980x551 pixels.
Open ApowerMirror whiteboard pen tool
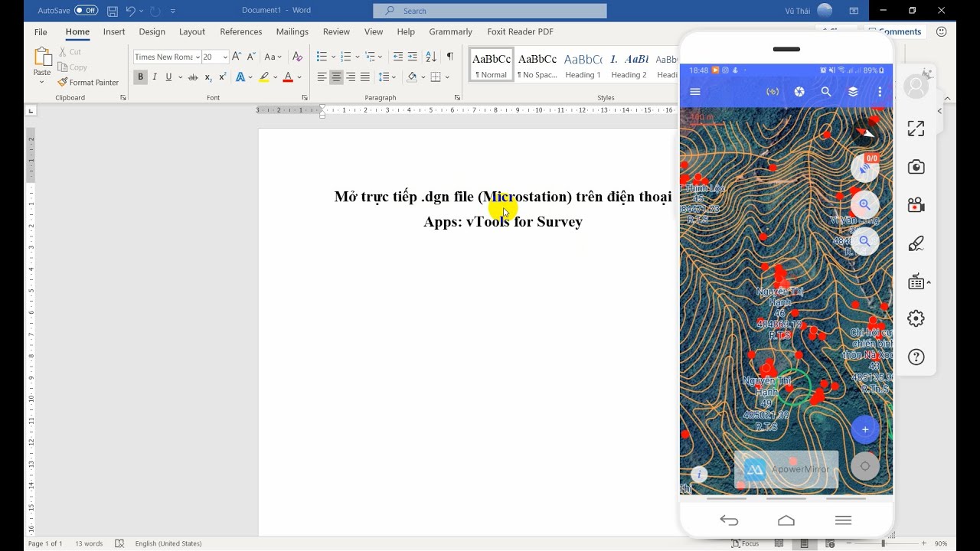pyautogui.click(x=916, y=243)
